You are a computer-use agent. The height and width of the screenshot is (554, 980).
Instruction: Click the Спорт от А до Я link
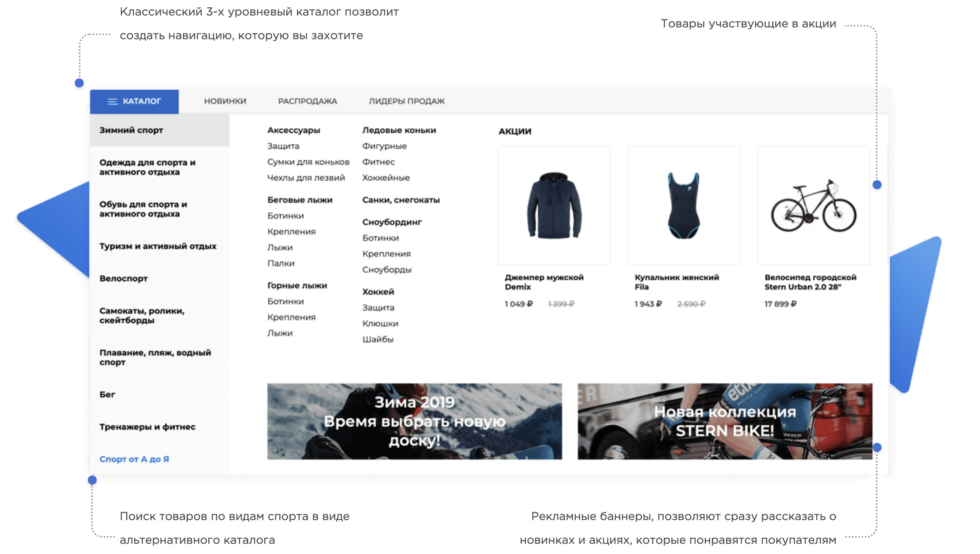coord(134,459)
